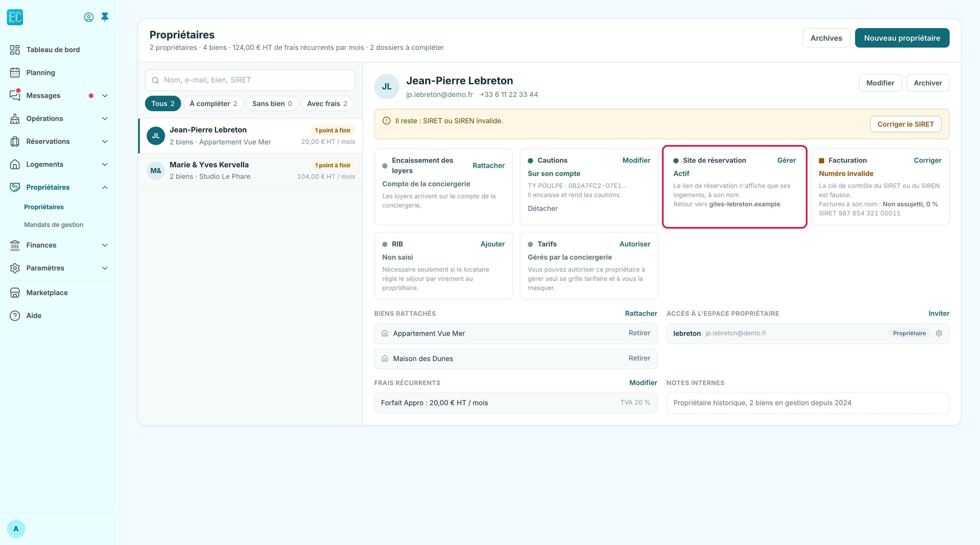Expand the Finances menu
The width and height of the screenshot is (980, 545).
pos(105,245)
